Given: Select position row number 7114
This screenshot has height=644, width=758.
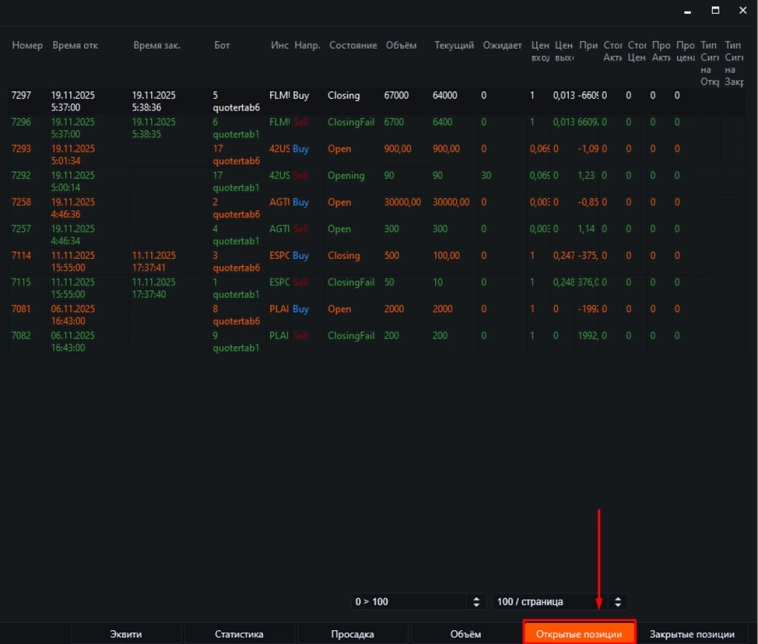Looking at the screenshot, I should coord(22,255).
